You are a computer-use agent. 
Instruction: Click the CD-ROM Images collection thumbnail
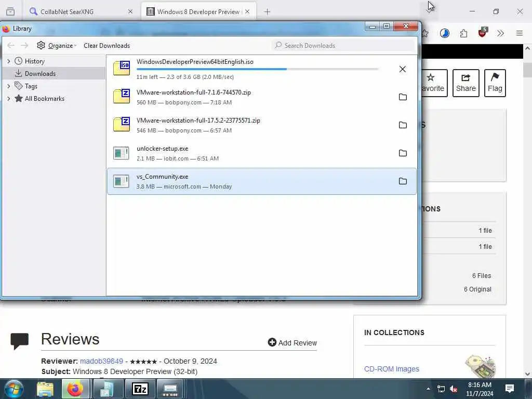click(x=480, y=366)
